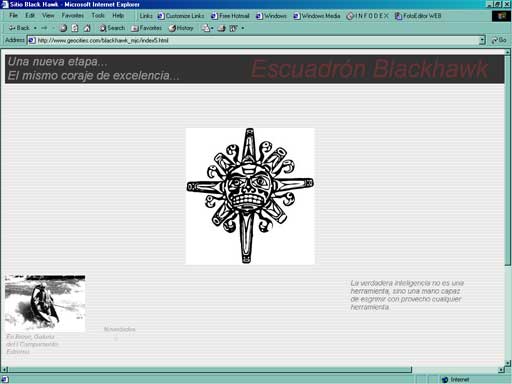Image resolution: width=512 pixels, height=384 pixels.
Task: Open the File menu
Action: pos(13,15)
